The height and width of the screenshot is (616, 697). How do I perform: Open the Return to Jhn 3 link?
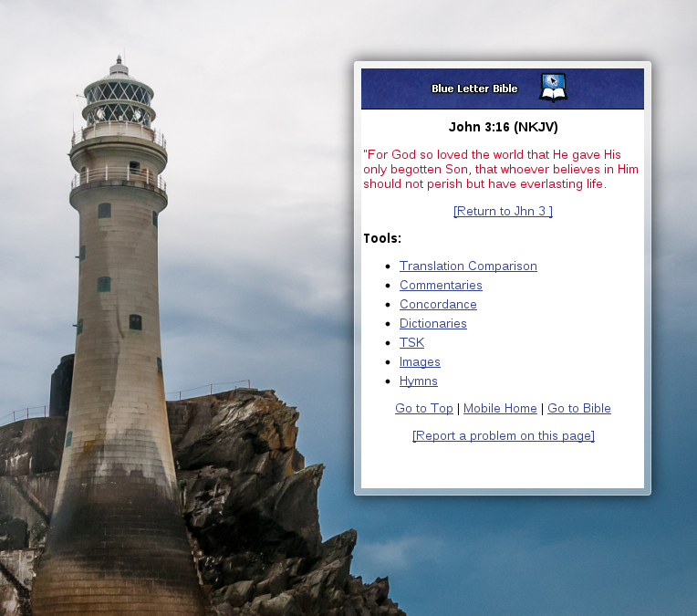[503, 211]
